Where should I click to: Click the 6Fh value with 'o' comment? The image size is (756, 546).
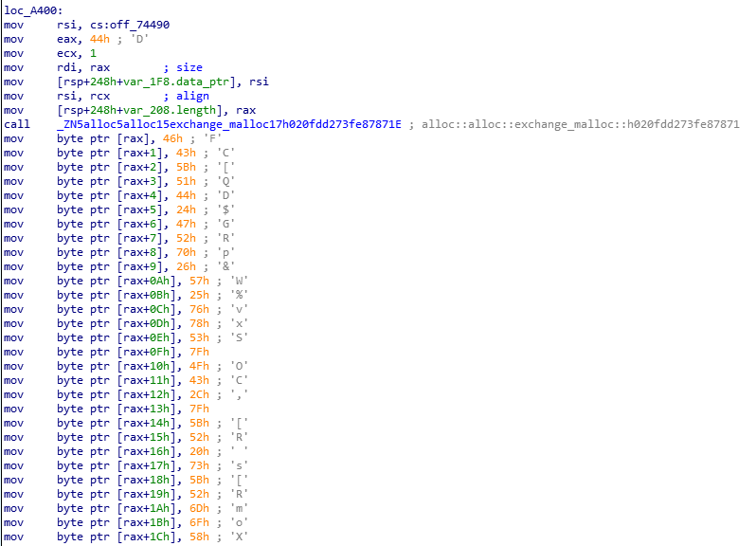(x=199, y=523)
